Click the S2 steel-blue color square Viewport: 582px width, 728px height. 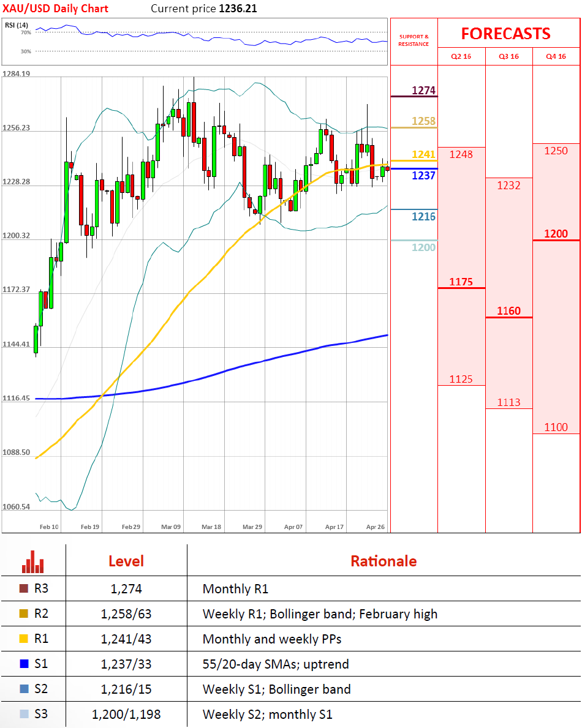[24, 689]
